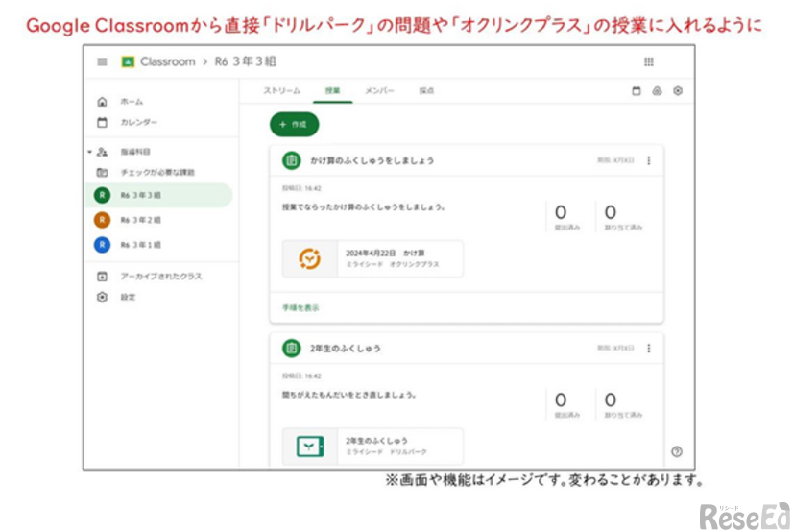
Task: Open the 2年生のふくしゅう ドリルパーク attachment
Action: point(372,447)
